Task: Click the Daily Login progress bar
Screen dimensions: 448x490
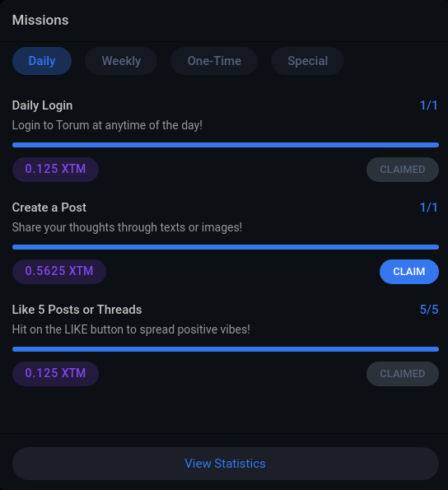Action: 226,145
